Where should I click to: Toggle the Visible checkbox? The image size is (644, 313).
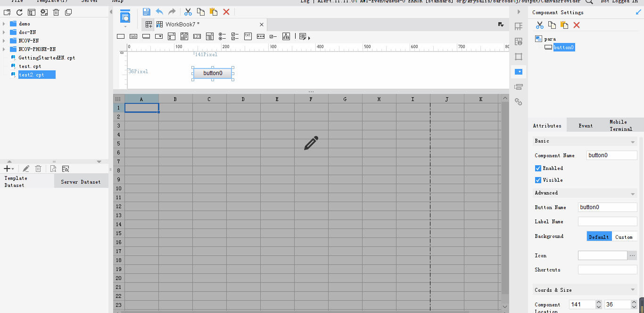(x=538, y=180)
